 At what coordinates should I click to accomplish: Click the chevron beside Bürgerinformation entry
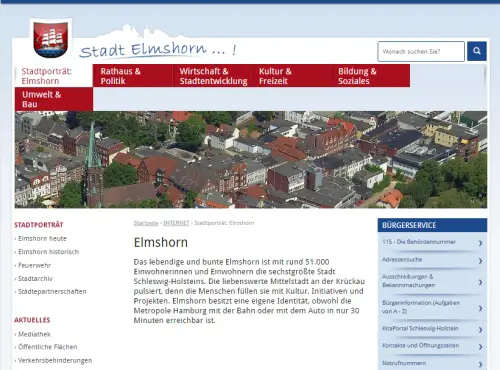pyautogui.click(x=480, y=308)
